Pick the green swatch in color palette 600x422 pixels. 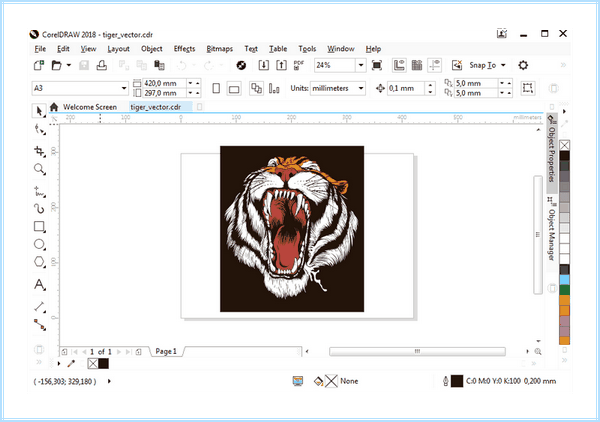[564, 290]
